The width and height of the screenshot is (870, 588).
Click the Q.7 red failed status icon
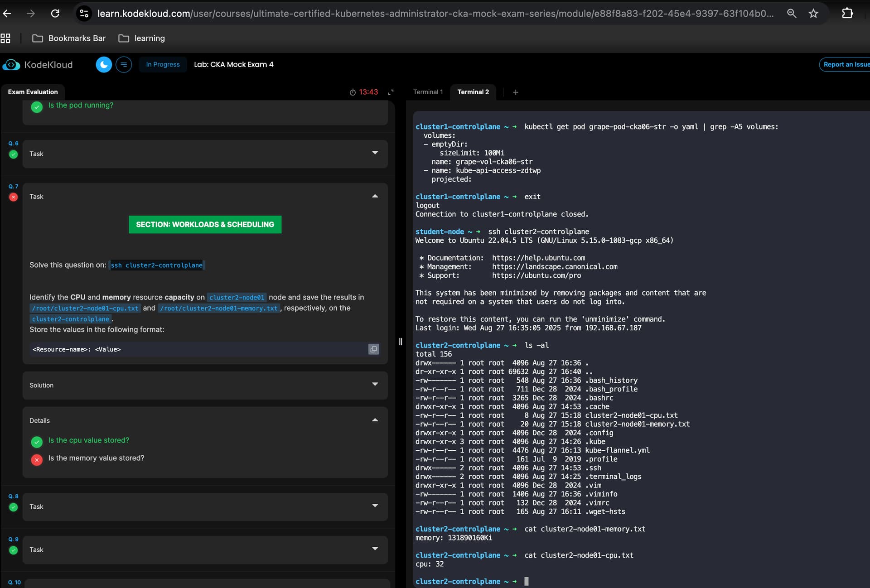pyautogui.click(x=14, y=197)
